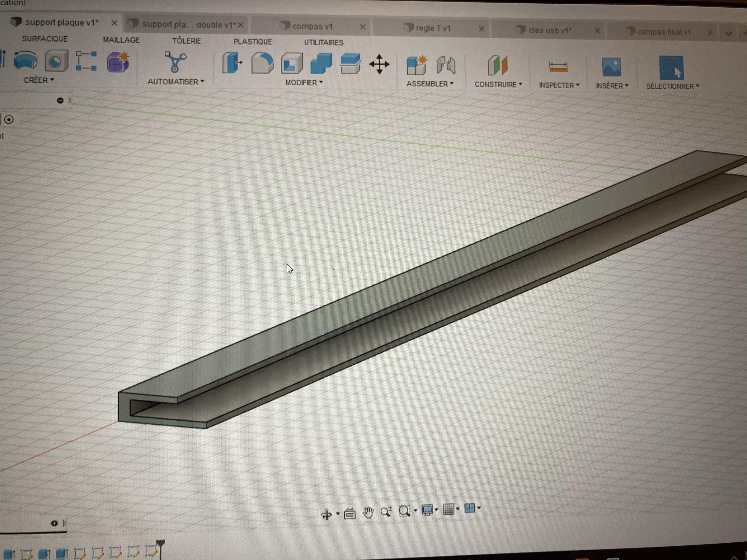Open the Display Settings dropdown arrow
Image resolution: width=747 pixels, height=560 pixels.
click(436, 509)
